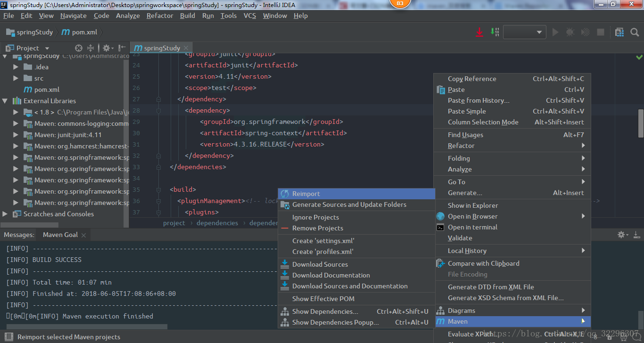Click Reimport in Maven submenu
Screen dimensions: 644x343
coord(356,194)
